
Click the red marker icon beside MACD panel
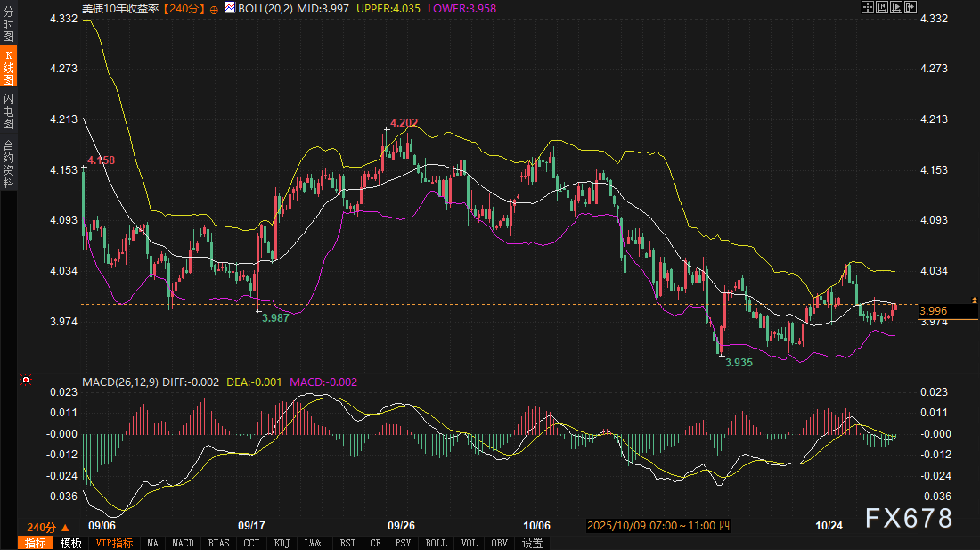(x=26, y=380)
